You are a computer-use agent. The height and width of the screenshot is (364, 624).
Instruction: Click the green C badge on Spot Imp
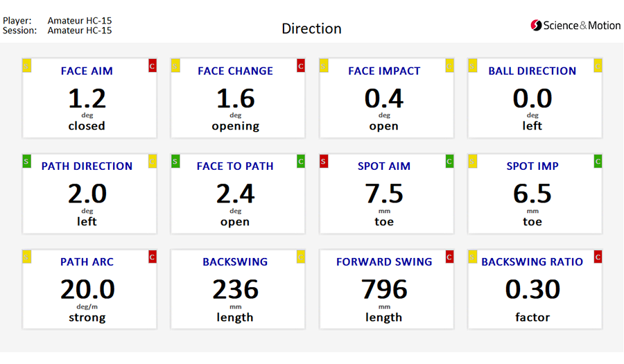(598, 161)
